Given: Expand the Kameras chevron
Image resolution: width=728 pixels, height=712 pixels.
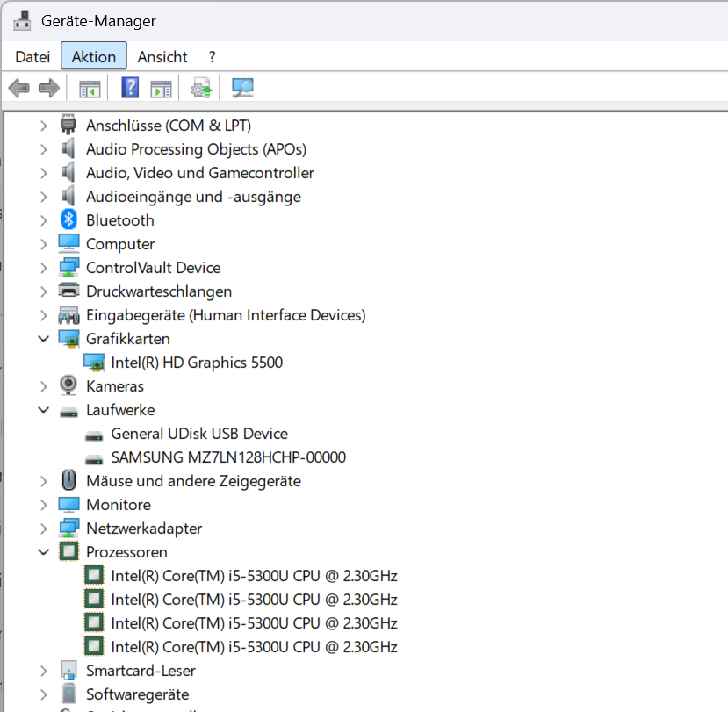Looking at the screenshot, I should [43, 386].
